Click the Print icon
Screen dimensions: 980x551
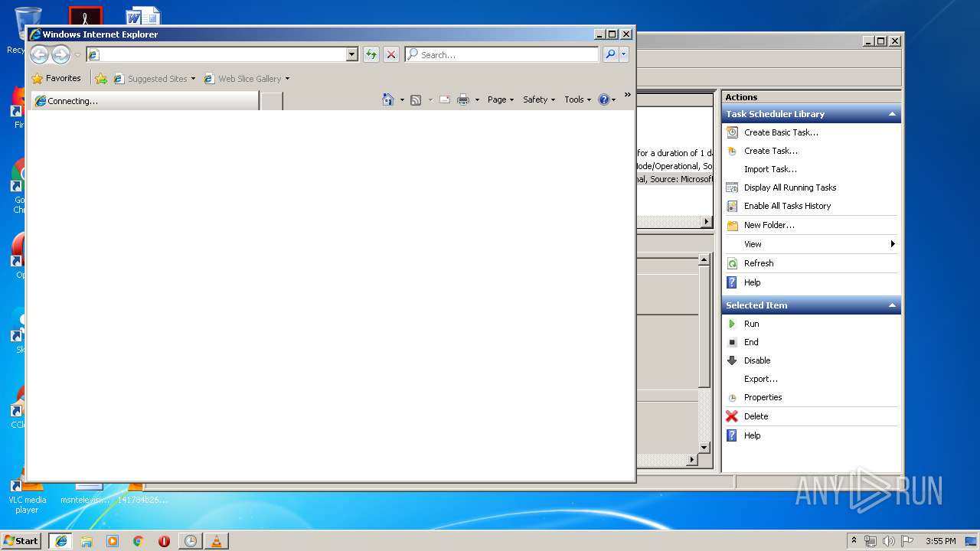(x=463, y=99)
